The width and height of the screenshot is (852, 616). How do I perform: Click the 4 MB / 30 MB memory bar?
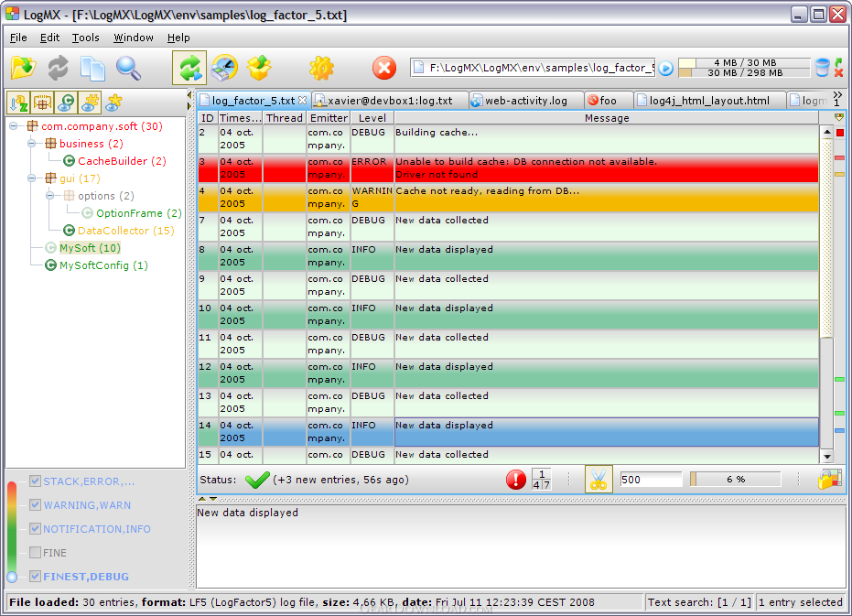pyautogui.click(x=744, y=62)
